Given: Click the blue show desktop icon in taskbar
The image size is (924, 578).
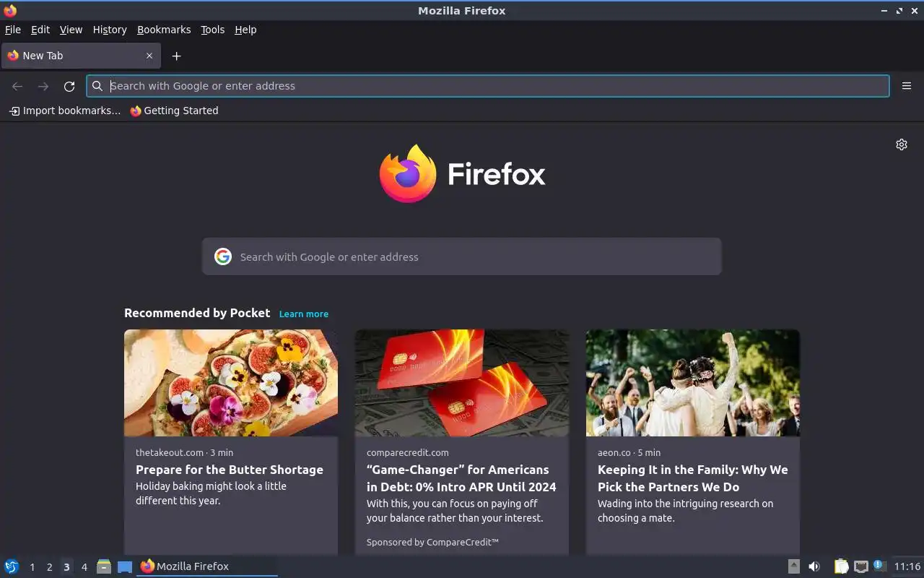Looking at the screenshot, I should coord(125,566).
